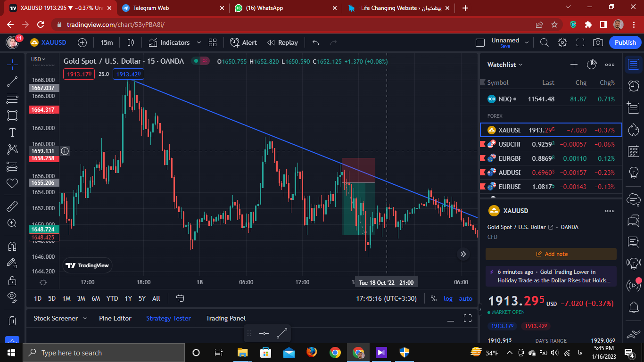Open the Alerts clock icon in right sidebar

634,85
